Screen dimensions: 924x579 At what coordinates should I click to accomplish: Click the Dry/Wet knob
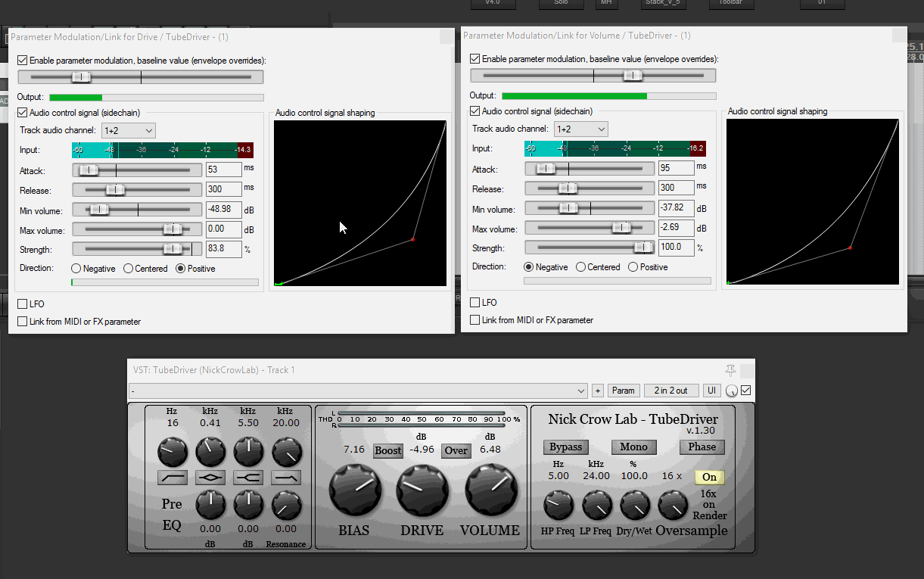[634, 506]
